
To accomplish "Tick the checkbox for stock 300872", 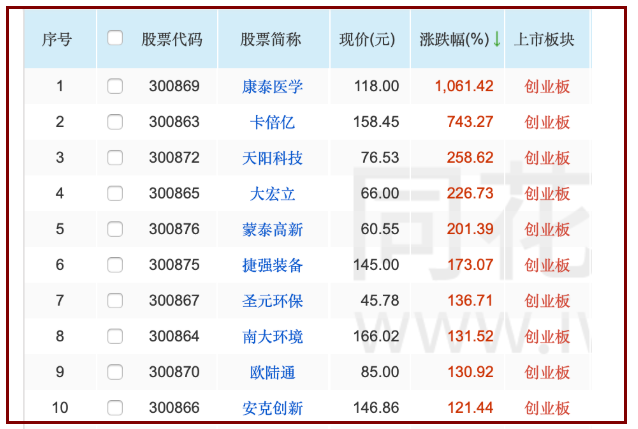I will point(115,158).
